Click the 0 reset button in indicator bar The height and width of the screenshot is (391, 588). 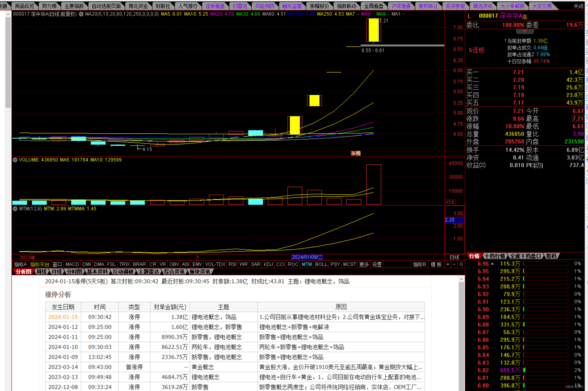coord(461,264)
